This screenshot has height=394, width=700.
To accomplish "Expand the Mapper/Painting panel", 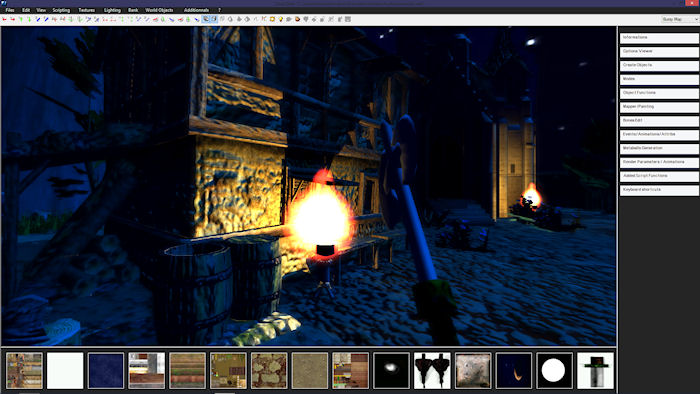I will (x=659, y=107).
